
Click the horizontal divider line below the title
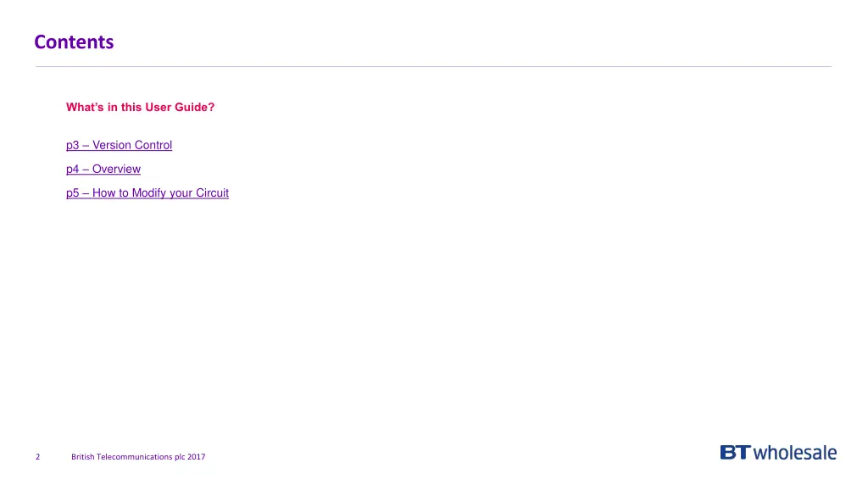(432, 66)
